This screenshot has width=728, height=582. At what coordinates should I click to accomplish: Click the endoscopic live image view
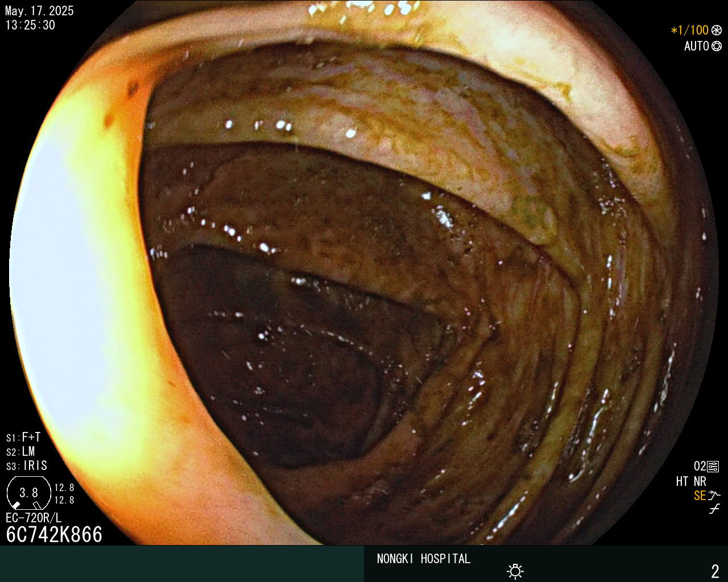[x=364, y=273]
